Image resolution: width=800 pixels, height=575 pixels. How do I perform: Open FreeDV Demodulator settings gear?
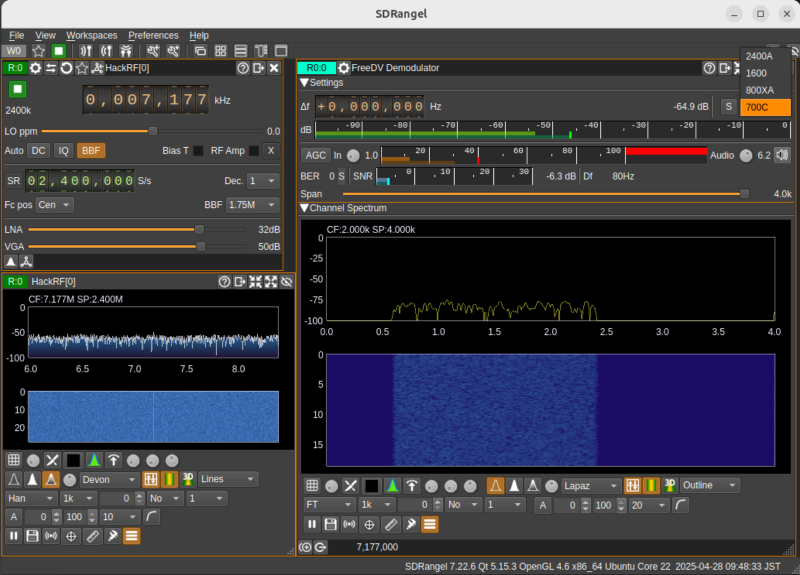click(344, 68)
